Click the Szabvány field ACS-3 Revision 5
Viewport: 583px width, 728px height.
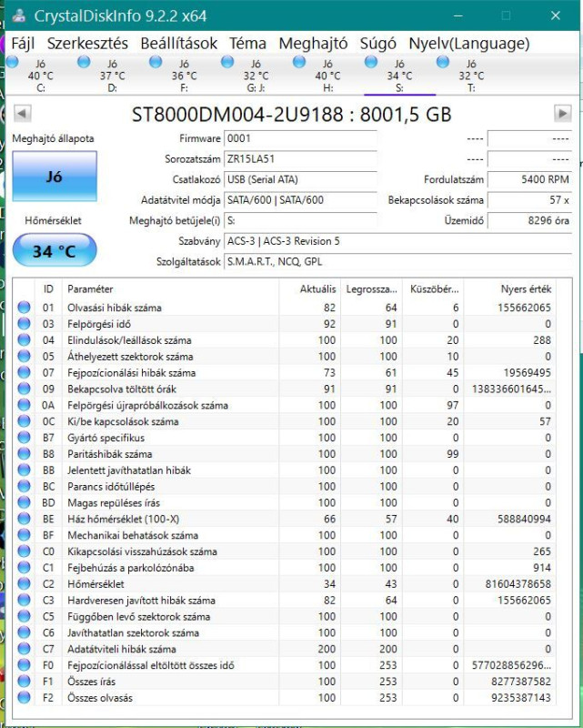[398, 241]
